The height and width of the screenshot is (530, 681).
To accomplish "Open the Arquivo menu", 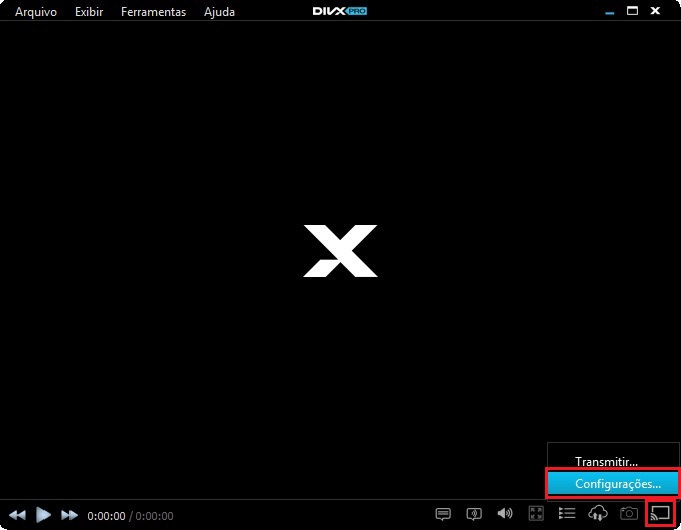I will [x=36, y=12].
